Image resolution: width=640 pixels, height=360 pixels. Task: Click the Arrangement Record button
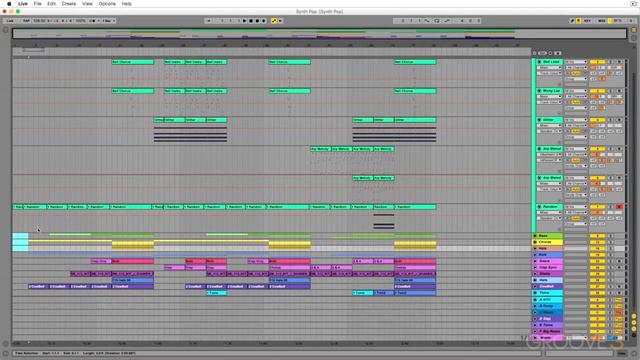(x=257, y=21)
